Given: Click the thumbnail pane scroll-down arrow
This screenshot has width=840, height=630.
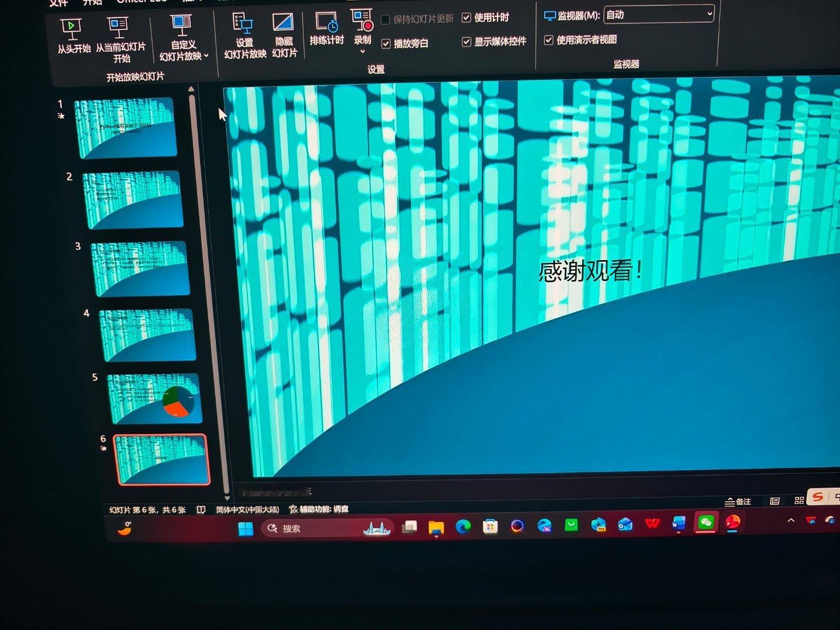Looking at the screenshot, I should click(226, 498).
